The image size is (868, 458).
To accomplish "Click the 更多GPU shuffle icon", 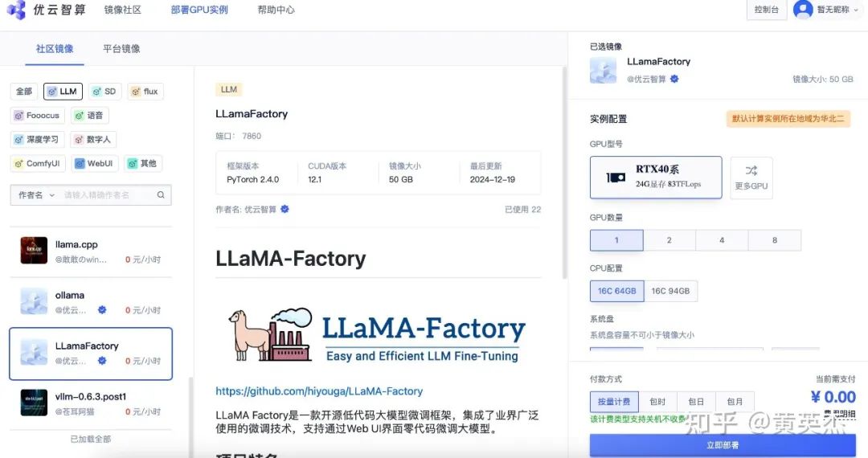I will coord(751,170).
